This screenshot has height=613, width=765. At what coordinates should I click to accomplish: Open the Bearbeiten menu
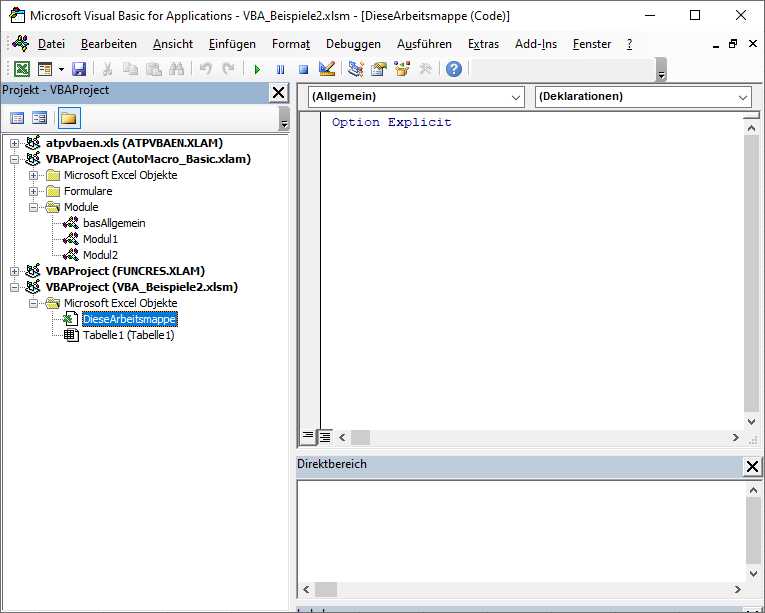[x=109, y=44]
